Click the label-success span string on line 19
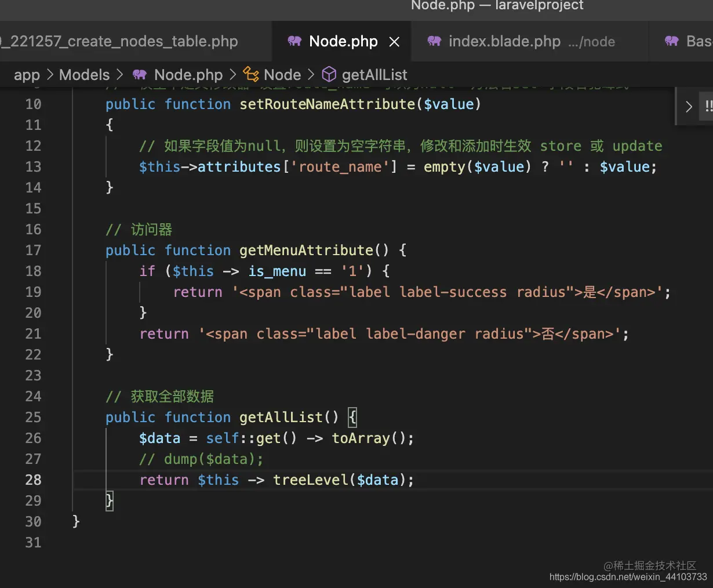The image size is (713, 588). coord(448,292)
